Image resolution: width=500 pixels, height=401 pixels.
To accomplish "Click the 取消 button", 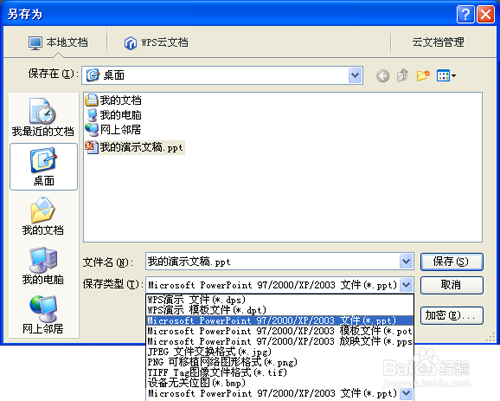I will (x=452, y=285).
